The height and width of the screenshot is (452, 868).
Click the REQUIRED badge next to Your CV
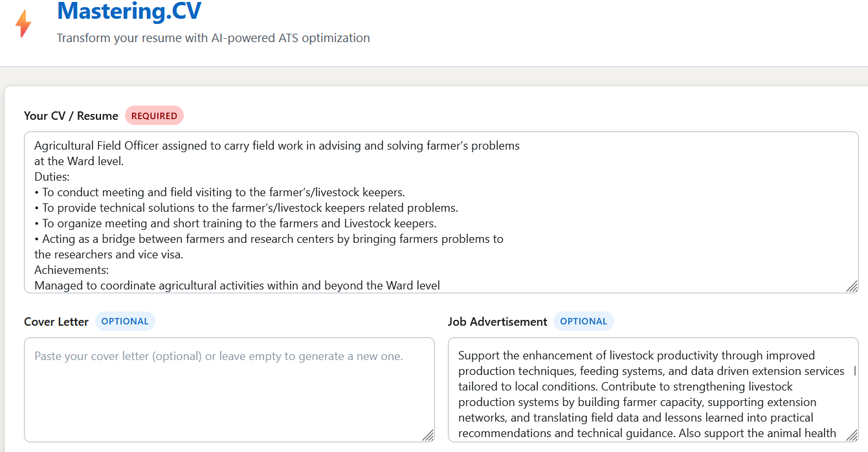pos(154,115)
